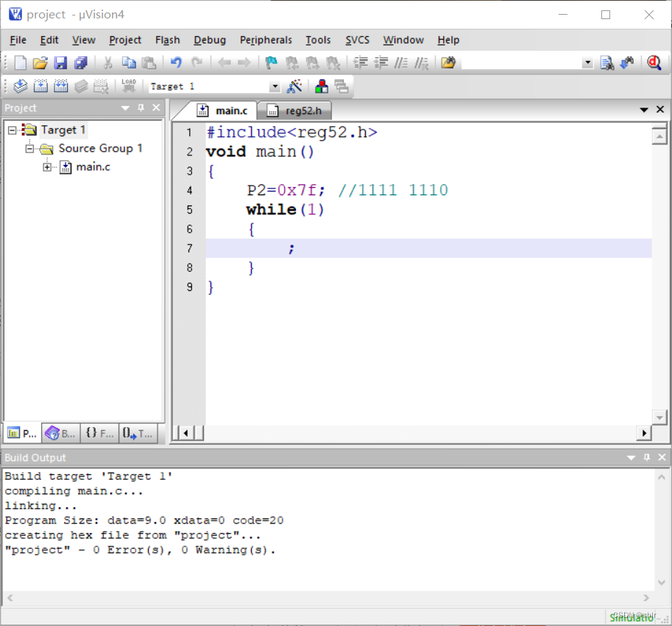672x626 pixels.
Task: Redo the last undone edit
Action: point(197,63)
